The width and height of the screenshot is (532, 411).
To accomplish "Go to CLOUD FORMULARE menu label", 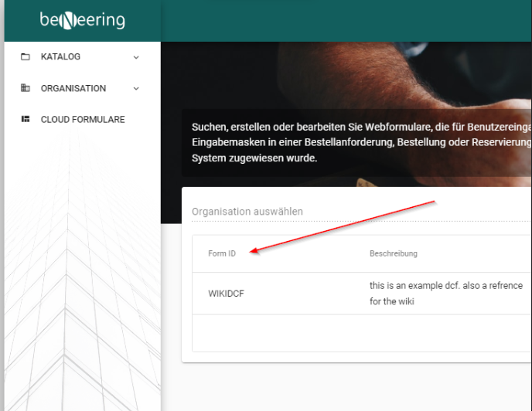I will point(83,120).
